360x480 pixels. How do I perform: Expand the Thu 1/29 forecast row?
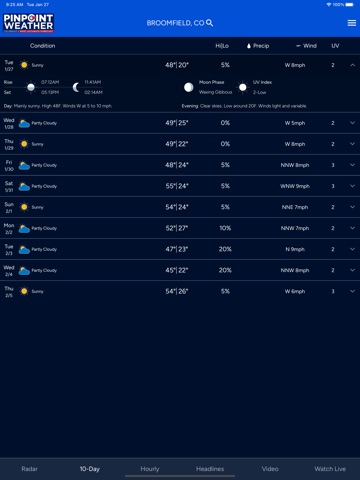pyautogui.click(x=352, y=144)
